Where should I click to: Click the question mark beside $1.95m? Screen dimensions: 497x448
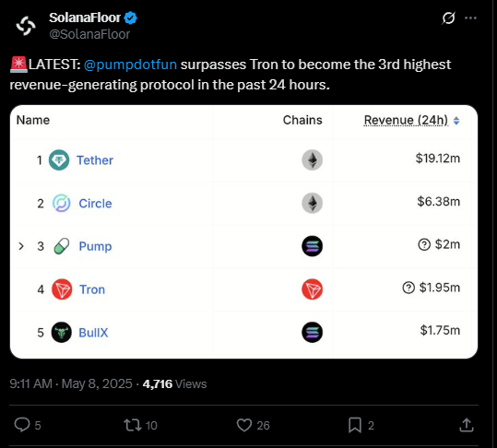408,288
